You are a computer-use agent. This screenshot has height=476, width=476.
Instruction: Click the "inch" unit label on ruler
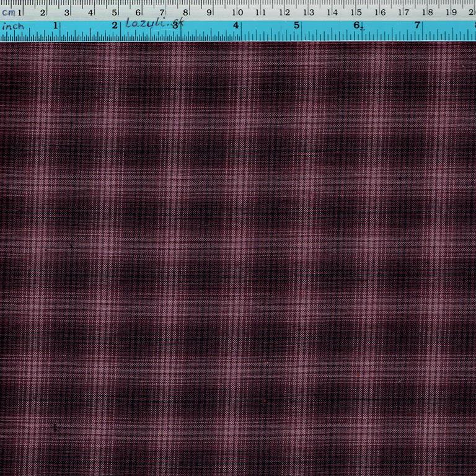[x=13, y=27]
